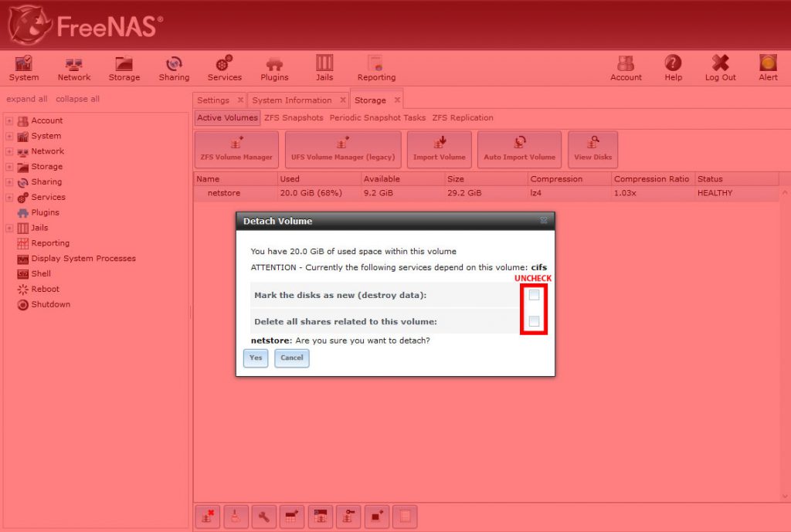Open Storage from the top toolbar
Viewport: 791px width, 532px height.
124,68
